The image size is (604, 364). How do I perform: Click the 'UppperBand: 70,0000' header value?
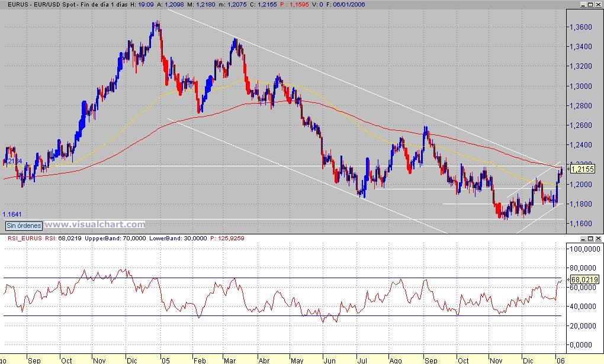pyautogui.click(x=115, y=239)
